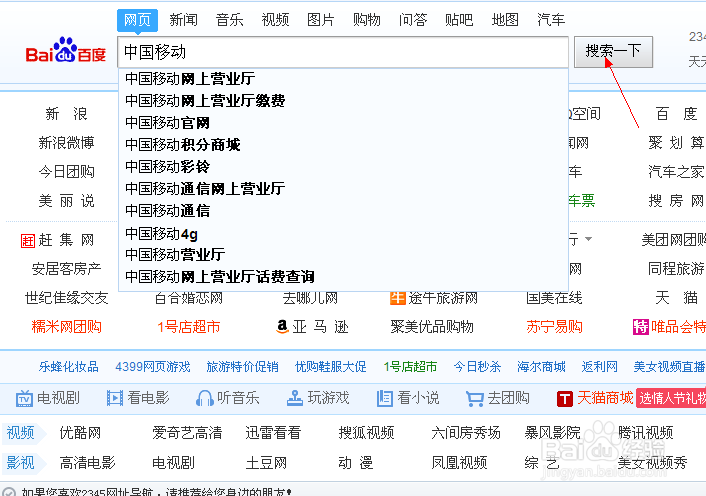Image resolution: width=706 pixels, height=496 pixels.
Task: Click the Baidu logo
Action: click(x=66, y=50)
